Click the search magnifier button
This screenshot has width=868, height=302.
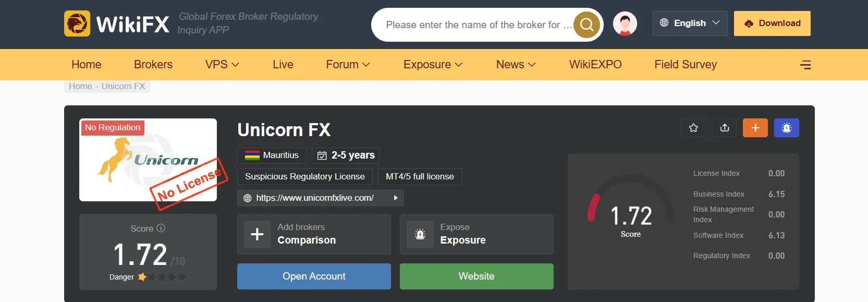point(586,25)
